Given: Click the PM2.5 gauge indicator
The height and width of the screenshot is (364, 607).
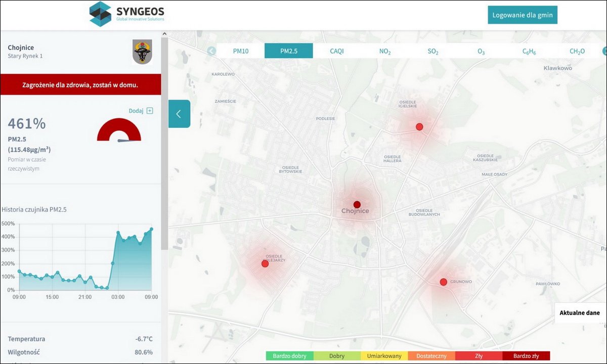Looking at the screenshot, I should [x=119, y=130].
